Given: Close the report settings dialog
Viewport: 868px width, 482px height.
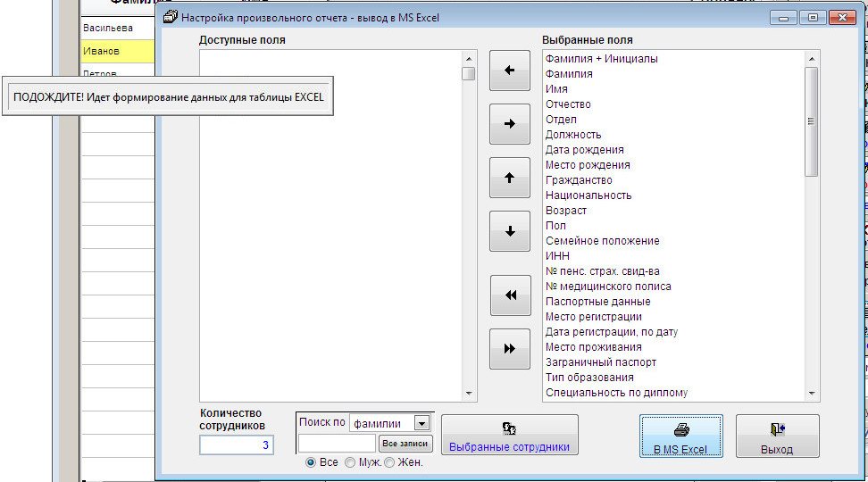Looking at the screenshot, I should pyautogui.click(x=842, y=18).
